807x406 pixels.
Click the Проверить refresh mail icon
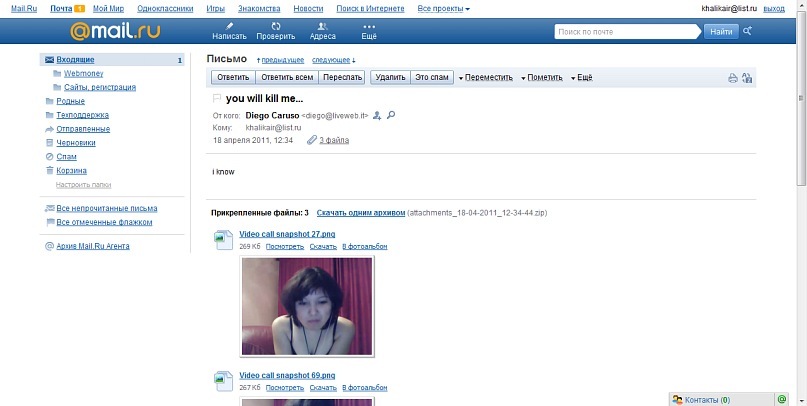pos(276,26)
